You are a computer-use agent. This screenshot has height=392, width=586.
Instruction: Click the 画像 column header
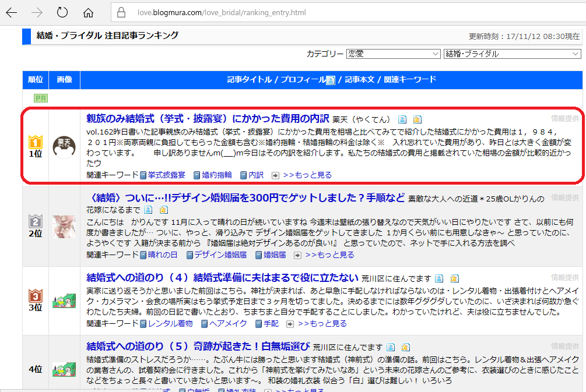click(64, 80)
